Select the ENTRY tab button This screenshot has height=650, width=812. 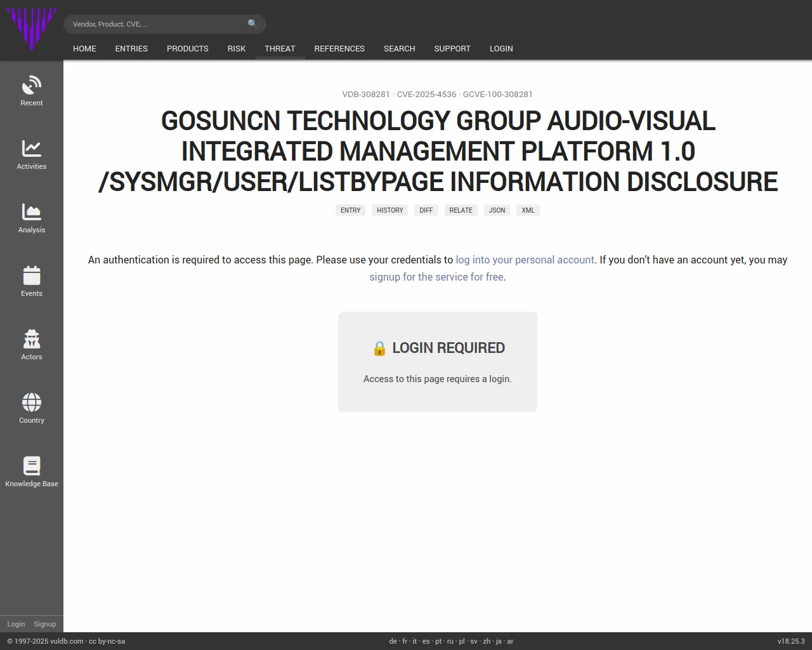[350, 210]
